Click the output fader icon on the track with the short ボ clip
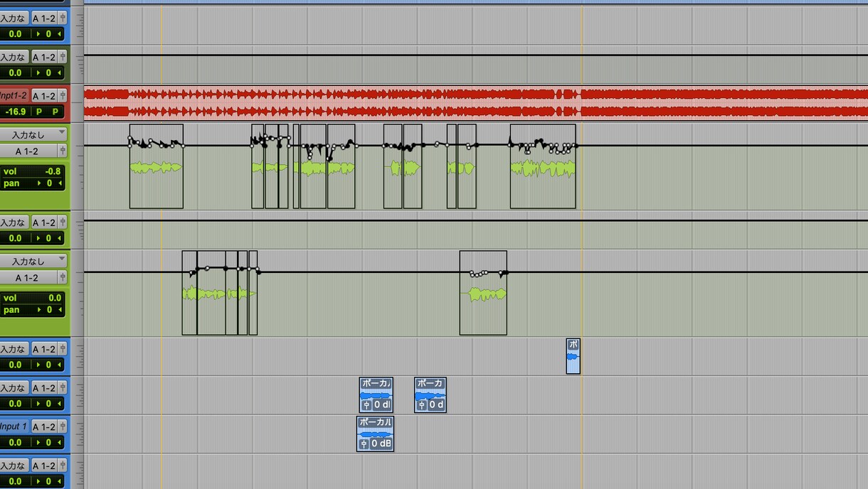This screenshot has width=868, height=489. click(x=63, y=349)
